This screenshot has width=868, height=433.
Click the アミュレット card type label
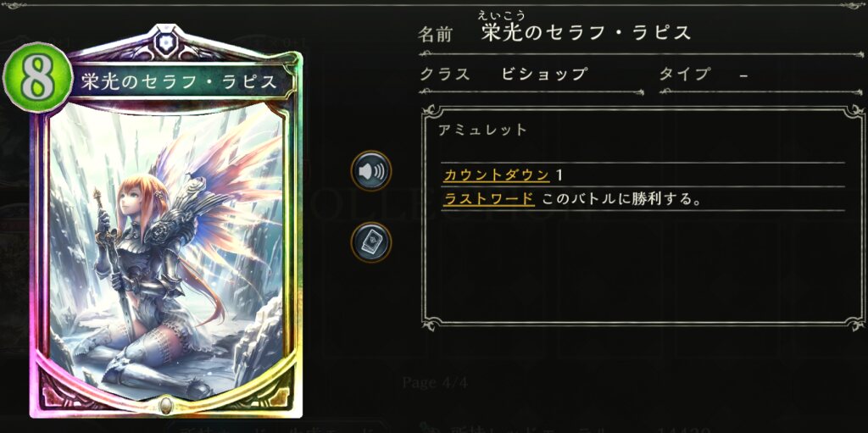pyautogui.click(x=482, y=130)
